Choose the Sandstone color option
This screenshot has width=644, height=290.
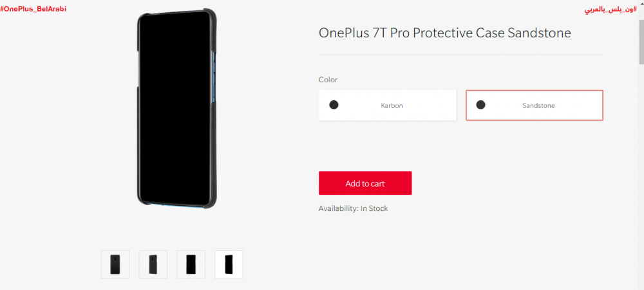pos(535,105)
